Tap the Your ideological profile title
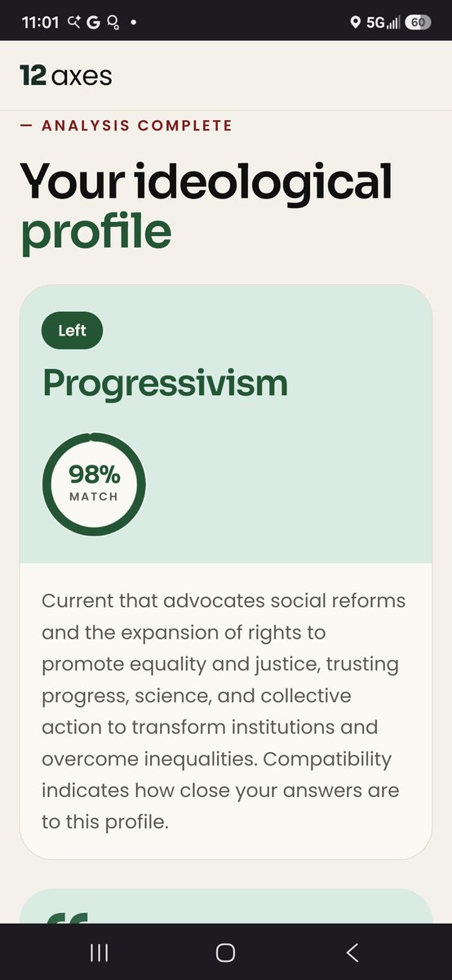This screenshot has height=980, width=452. coord(206,207)
